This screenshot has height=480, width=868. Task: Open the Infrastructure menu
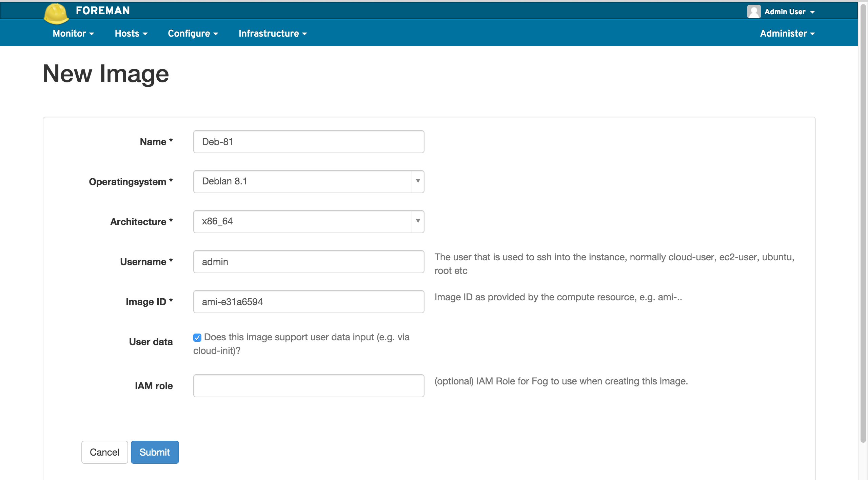272,33
